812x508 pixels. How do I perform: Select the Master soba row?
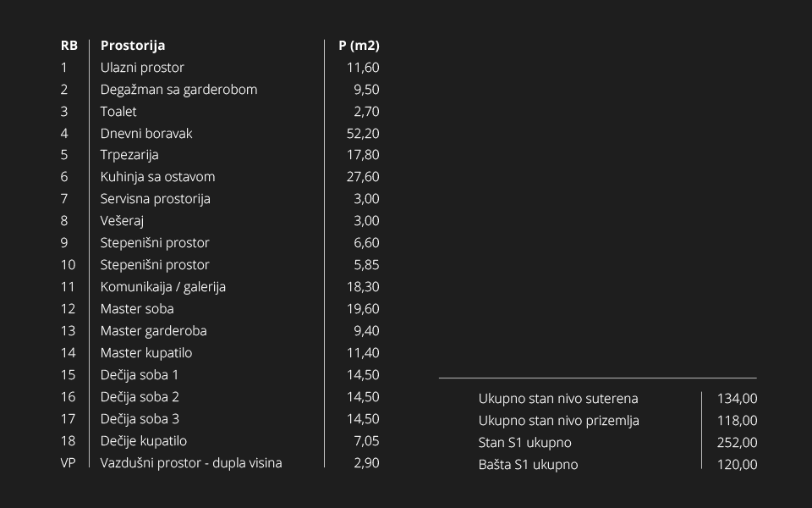coord(220,309)
